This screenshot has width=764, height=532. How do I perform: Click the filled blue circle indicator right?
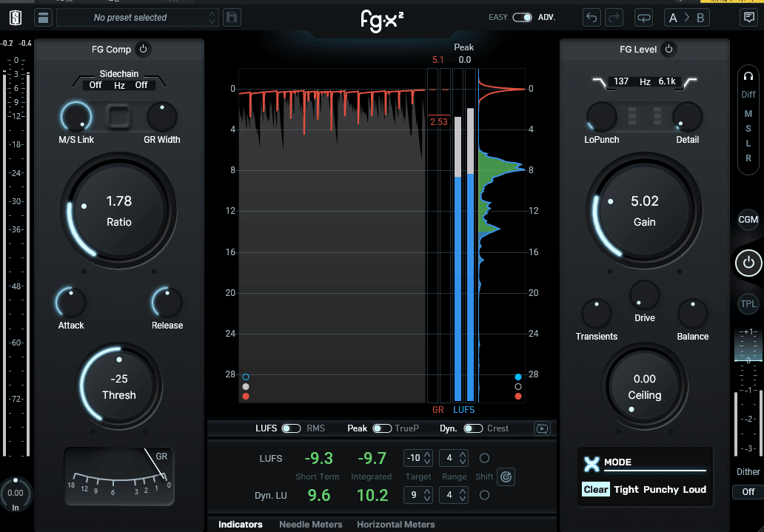click(518, 377)
